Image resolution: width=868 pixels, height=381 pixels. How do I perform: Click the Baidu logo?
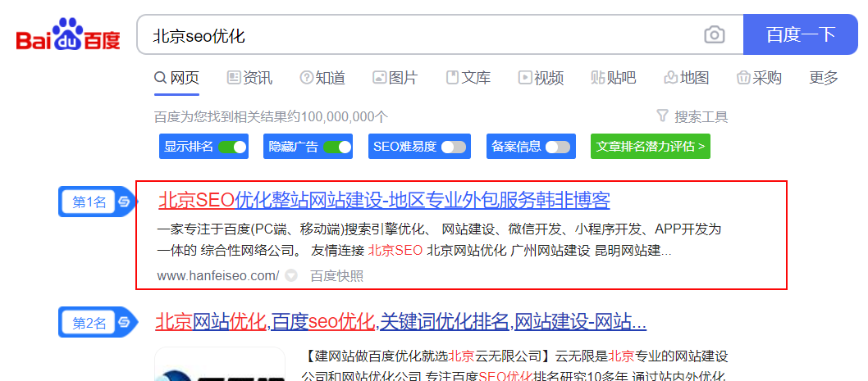pos(68,34)
